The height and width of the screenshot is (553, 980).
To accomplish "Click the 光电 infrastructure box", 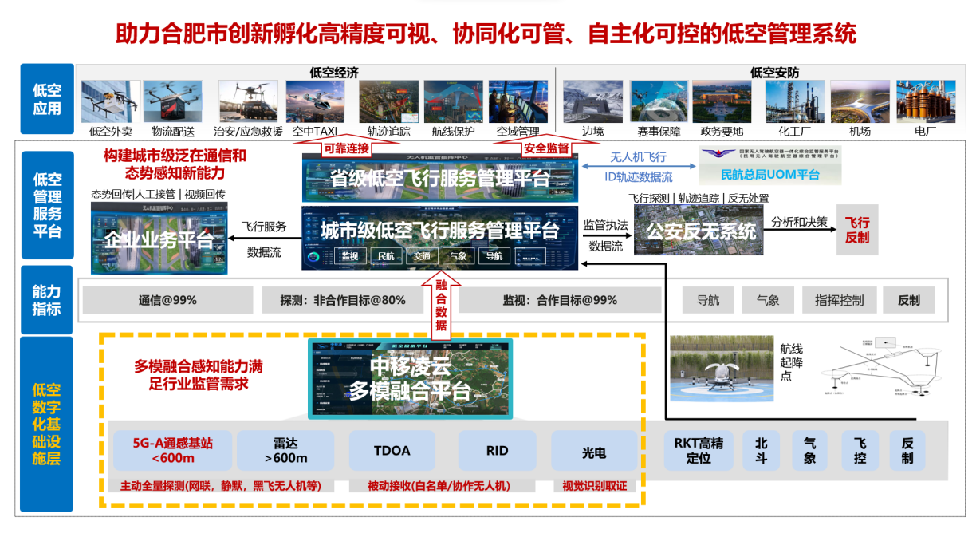I will (594, 452).
